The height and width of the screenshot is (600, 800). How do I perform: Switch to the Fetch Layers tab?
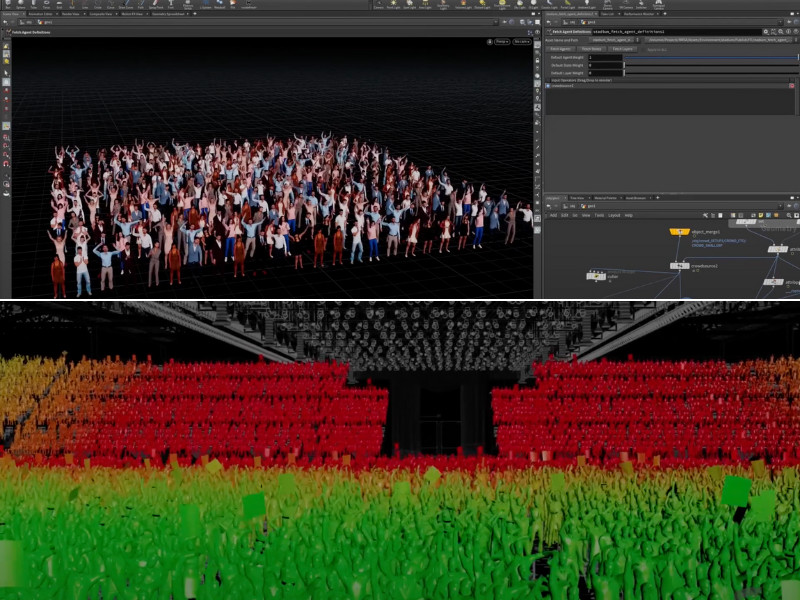click(622, 48)
